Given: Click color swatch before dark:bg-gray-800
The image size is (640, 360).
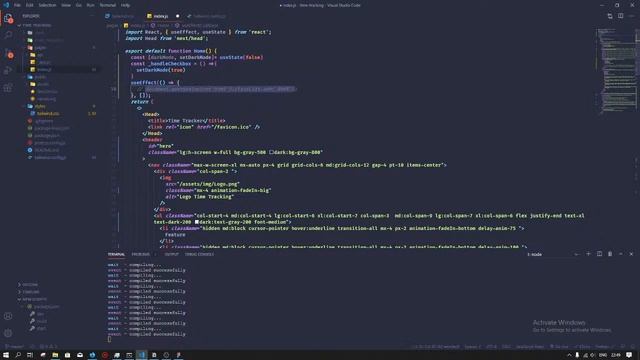Looking at the screenshot, I should tap(271, 152).
